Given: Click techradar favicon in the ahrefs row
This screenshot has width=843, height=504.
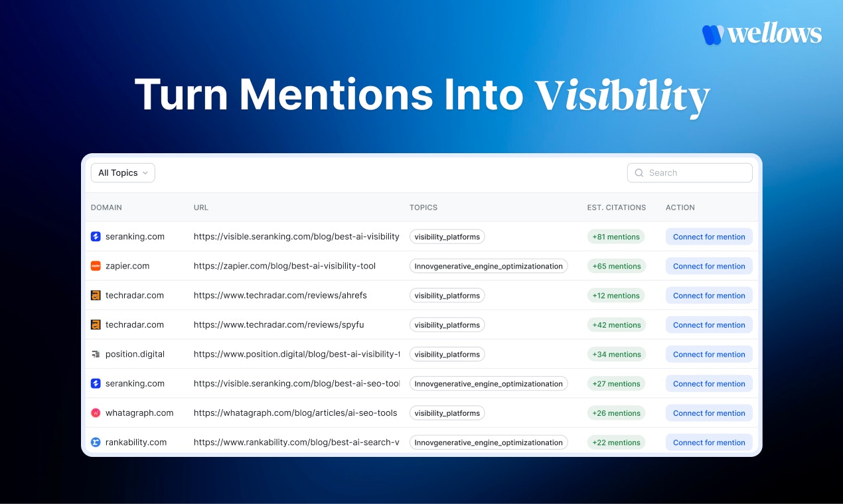Looking at the screenshot, I should click(96, 295).
